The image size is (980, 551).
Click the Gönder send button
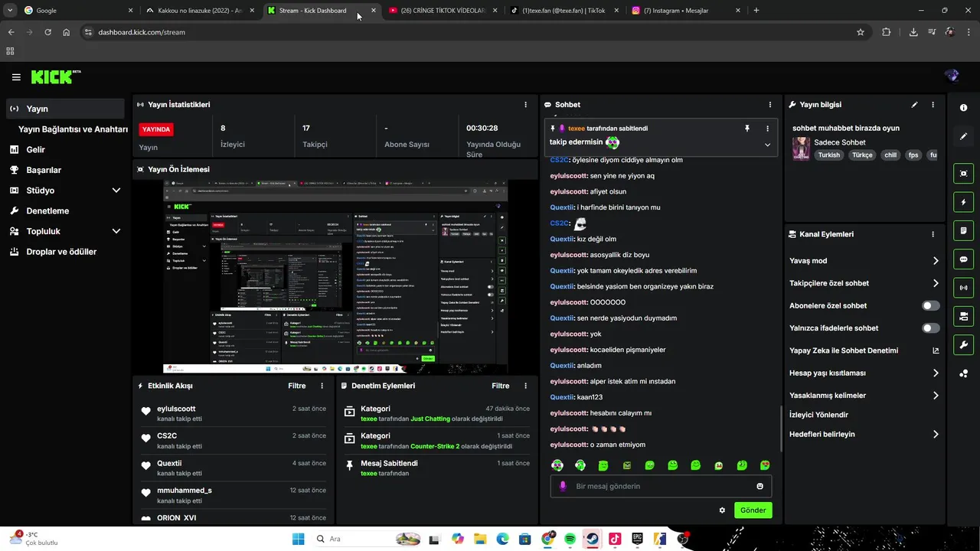tap(753, 510)
